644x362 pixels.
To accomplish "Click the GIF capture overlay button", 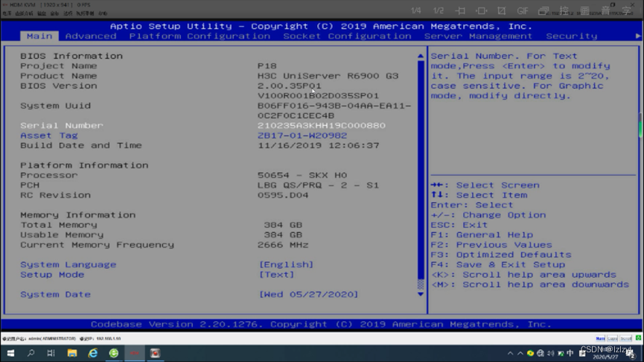I will click(x=523, y=11).
